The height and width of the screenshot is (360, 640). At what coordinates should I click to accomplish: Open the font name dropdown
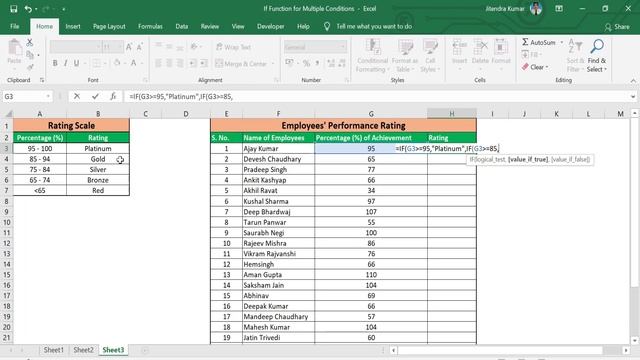coord(98,47)
